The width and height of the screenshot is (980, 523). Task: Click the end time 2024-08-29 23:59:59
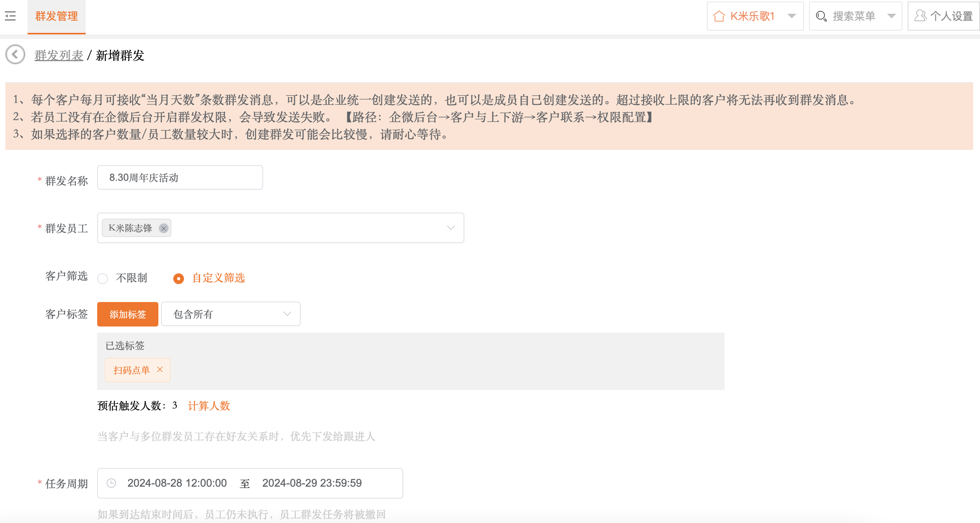pyautogui.click(x=312, y=483)
